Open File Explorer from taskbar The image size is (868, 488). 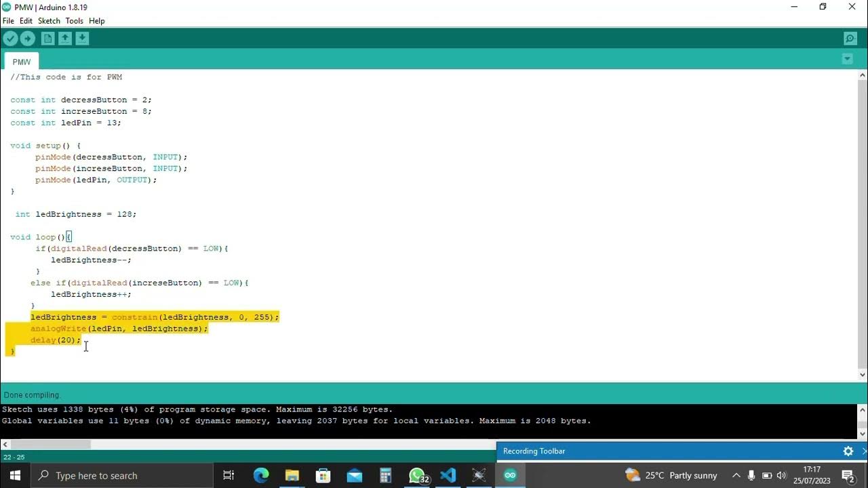coord(292,475)
